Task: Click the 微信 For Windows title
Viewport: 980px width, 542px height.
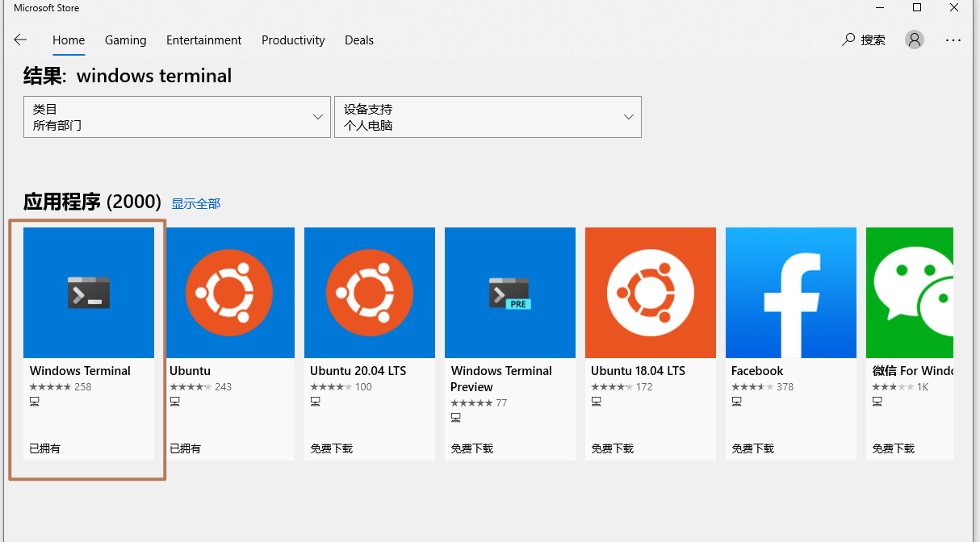Action: click(x=913, y=371)
